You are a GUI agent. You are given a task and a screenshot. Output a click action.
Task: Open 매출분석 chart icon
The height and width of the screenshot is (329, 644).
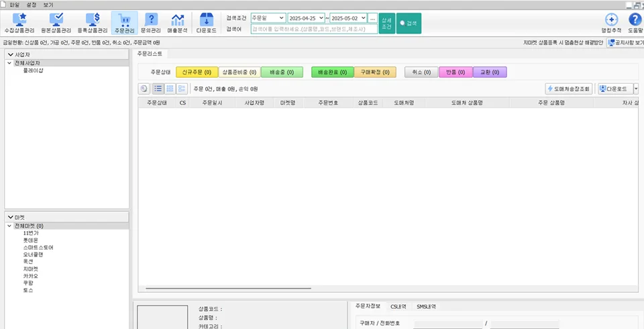pos(177,23)
